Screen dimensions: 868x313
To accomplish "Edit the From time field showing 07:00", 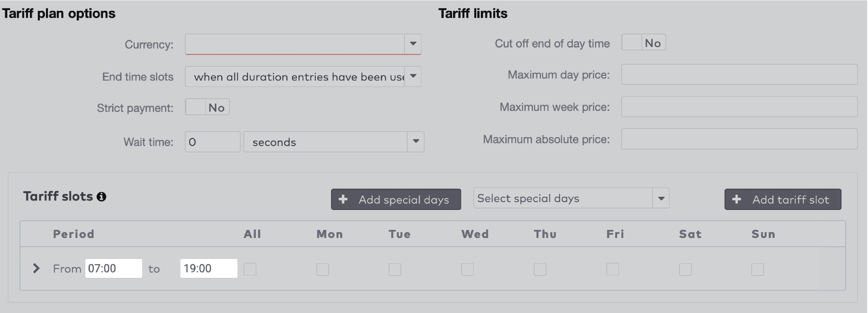I will click(114, 269).
